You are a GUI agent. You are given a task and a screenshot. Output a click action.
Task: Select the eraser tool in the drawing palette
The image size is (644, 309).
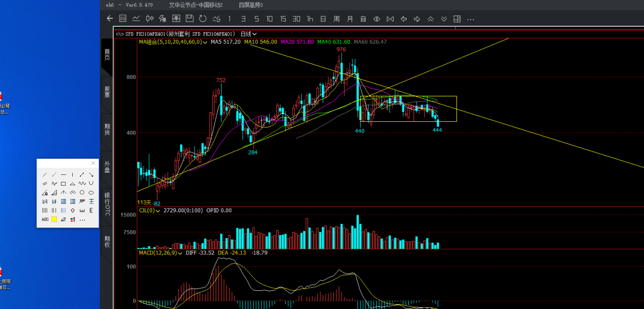point(63,219)
